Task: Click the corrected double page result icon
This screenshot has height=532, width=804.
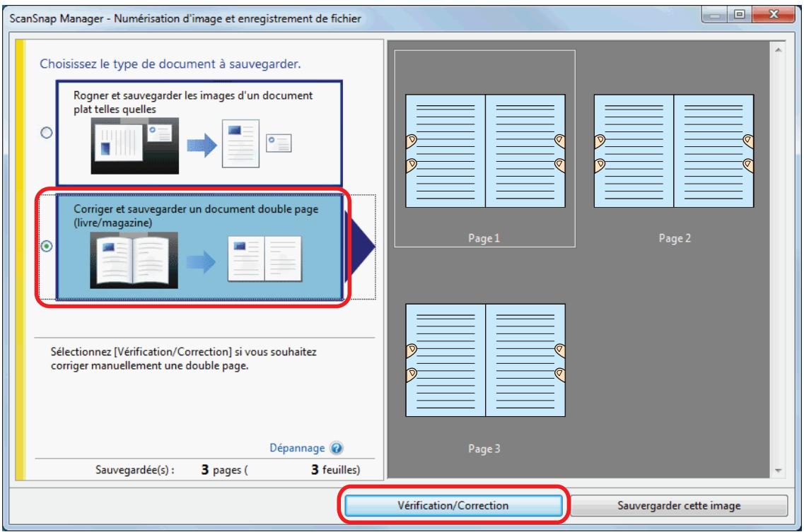Action: click(x=264, y=259)
